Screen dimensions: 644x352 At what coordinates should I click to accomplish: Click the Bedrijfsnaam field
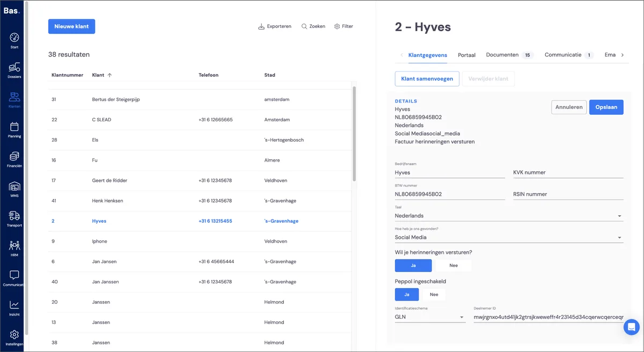coord(450,172)
